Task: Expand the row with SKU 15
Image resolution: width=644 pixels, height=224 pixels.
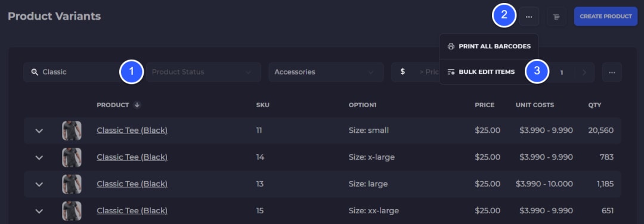Action: [x=39, y=211]
